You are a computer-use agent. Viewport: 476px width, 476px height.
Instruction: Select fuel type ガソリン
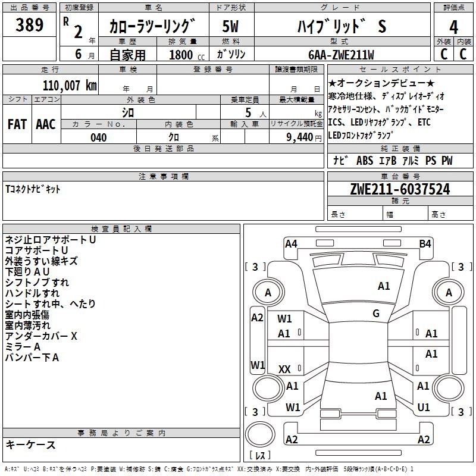pyautogui.click(x=231, y=54)
